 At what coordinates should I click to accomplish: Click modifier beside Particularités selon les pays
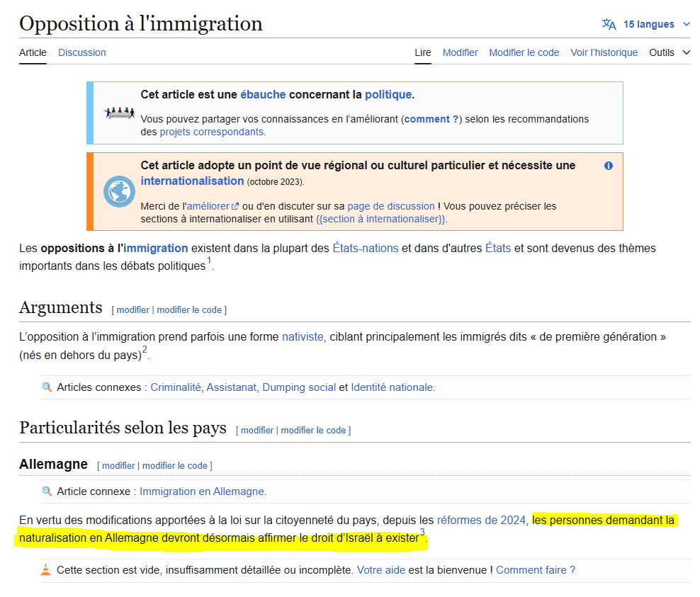pos(257,430)
